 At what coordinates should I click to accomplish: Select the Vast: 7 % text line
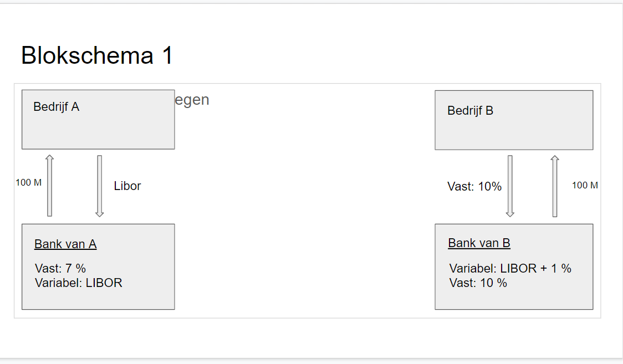point(60,269)
